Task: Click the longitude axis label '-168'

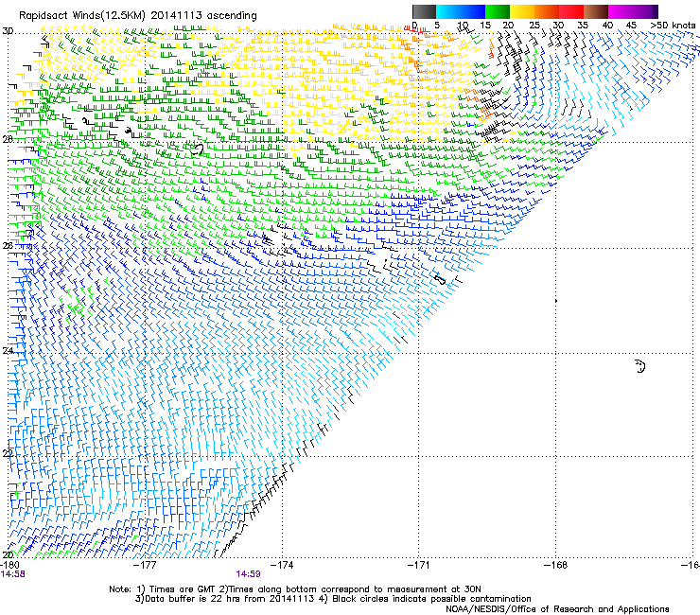Action: point(556,565)
